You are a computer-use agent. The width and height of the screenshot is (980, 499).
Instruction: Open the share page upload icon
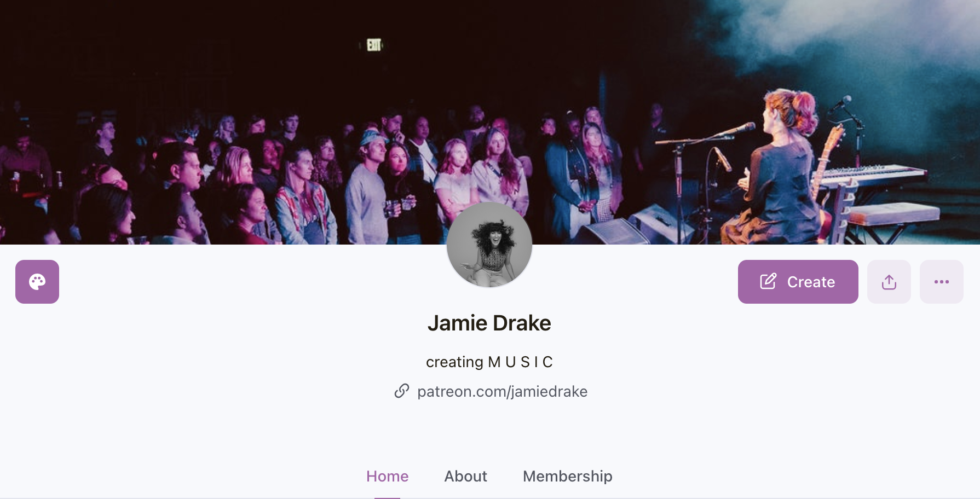(889, 282)
